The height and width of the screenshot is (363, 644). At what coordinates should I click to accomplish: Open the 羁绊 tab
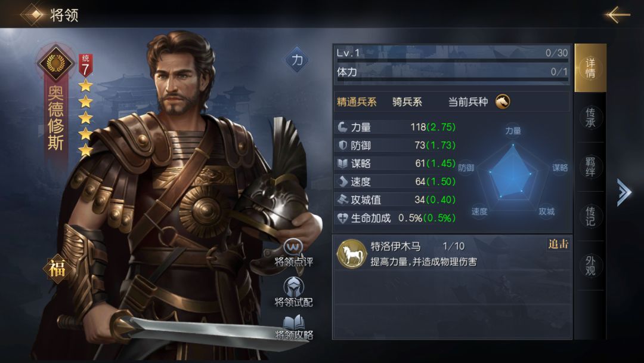pyautogui.click(x=590, y=167)
